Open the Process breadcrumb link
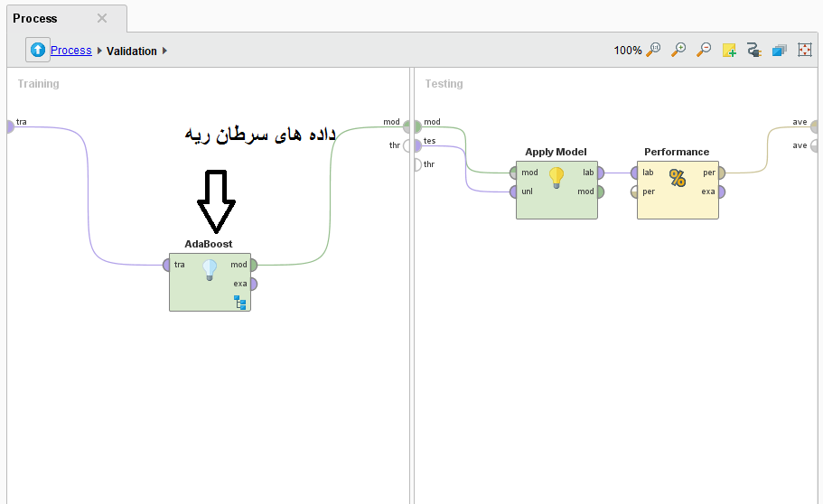The image size is (823, 504). [x=70, y=51]
